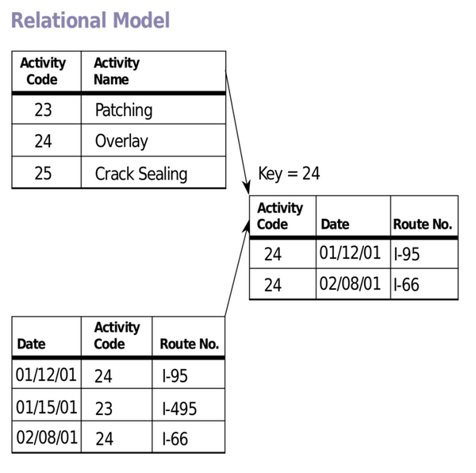Select I-495 route cell
The height and width of the screenshot is (473, 476).
(x=179, y=409)
